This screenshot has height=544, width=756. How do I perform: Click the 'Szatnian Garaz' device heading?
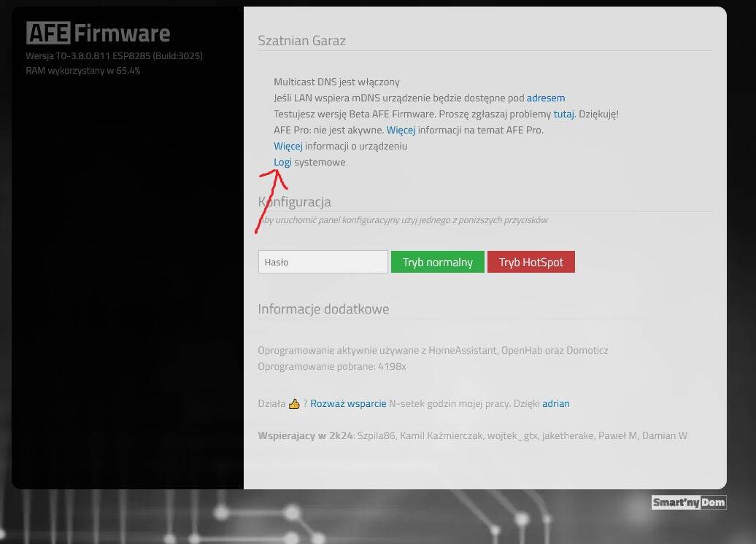coord(302,41)
